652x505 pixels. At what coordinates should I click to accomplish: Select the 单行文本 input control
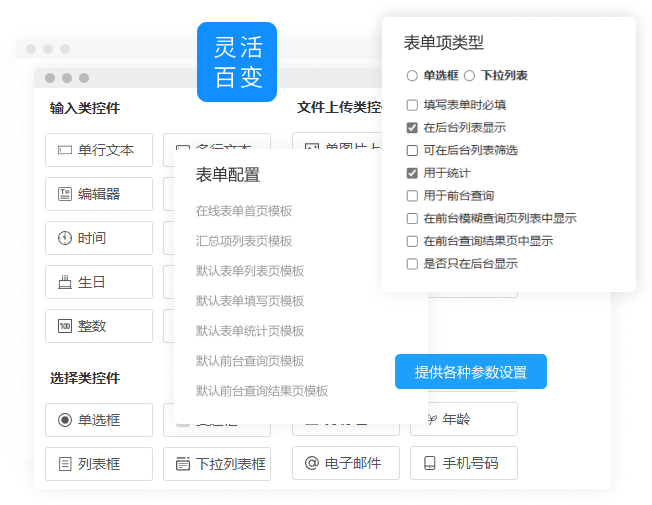[99, 150]
